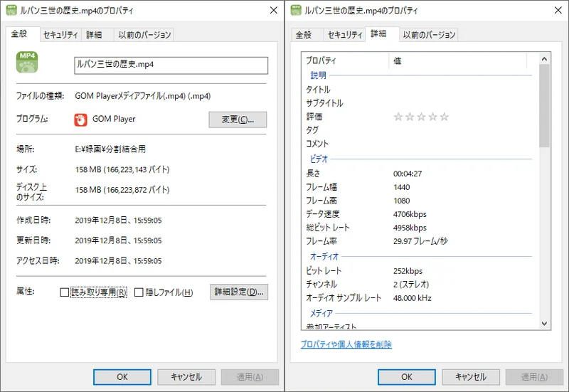Set rating to one star
This screenshot has height=392, width=569.
point(398,117)
